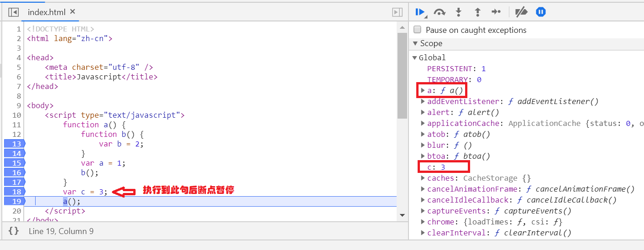
Task: Toggle breakpoint on line 18
Action: point(15,192)
